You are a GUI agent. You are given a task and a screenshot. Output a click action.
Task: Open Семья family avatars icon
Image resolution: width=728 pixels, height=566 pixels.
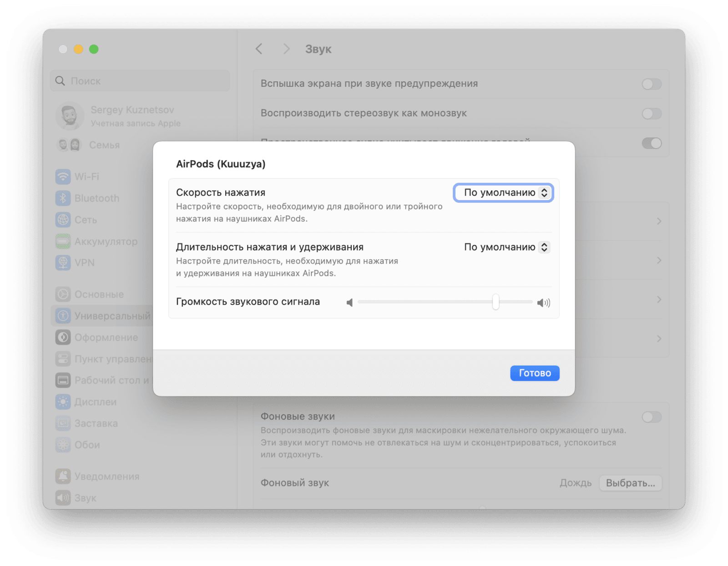click(69, 145)
